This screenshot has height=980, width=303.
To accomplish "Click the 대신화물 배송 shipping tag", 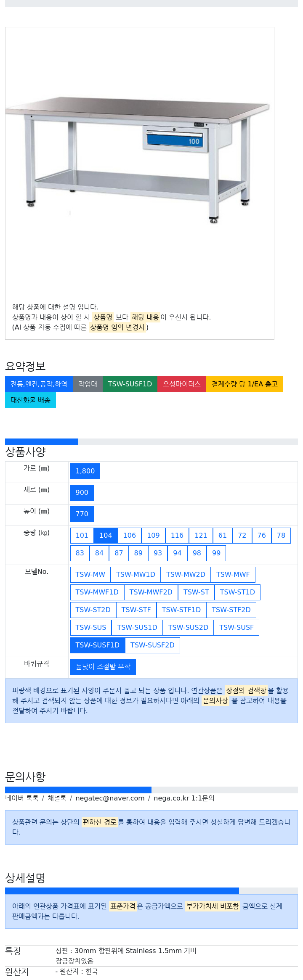I will pyautogui.click(x=30, y=400).
